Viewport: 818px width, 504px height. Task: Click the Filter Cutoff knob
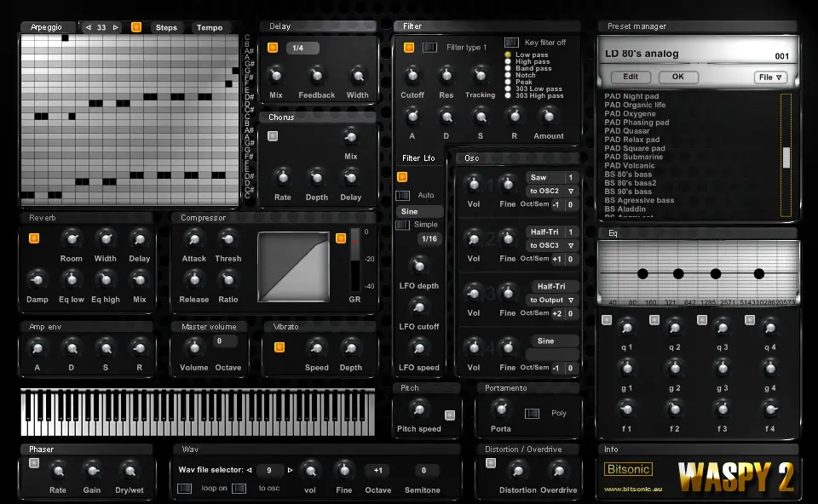pos(412,76)
